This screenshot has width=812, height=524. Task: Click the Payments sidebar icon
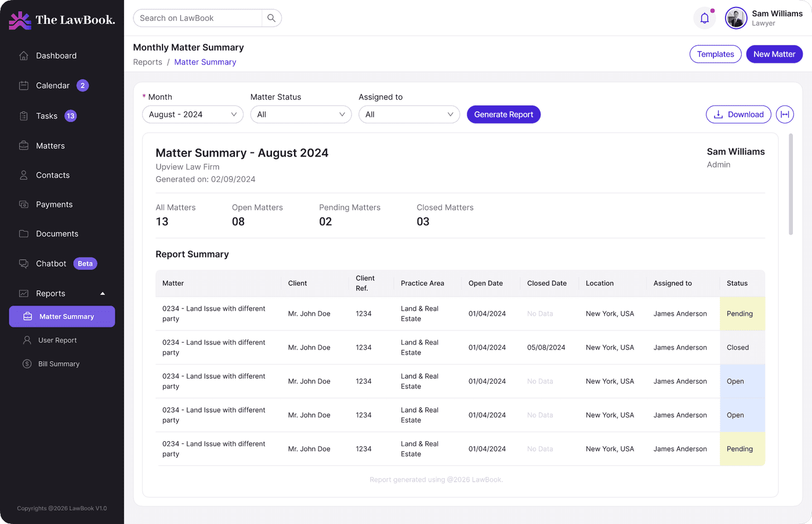(24, 204)
